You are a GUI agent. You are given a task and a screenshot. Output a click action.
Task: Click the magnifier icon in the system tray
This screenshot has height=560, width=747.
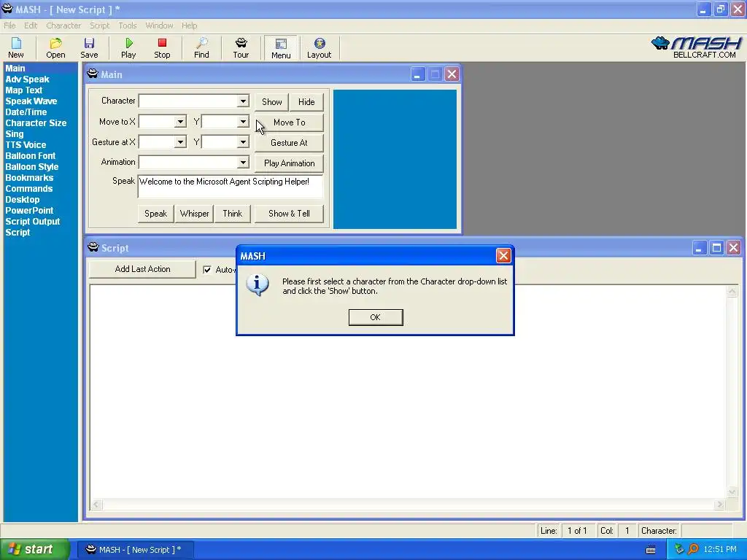693,549
